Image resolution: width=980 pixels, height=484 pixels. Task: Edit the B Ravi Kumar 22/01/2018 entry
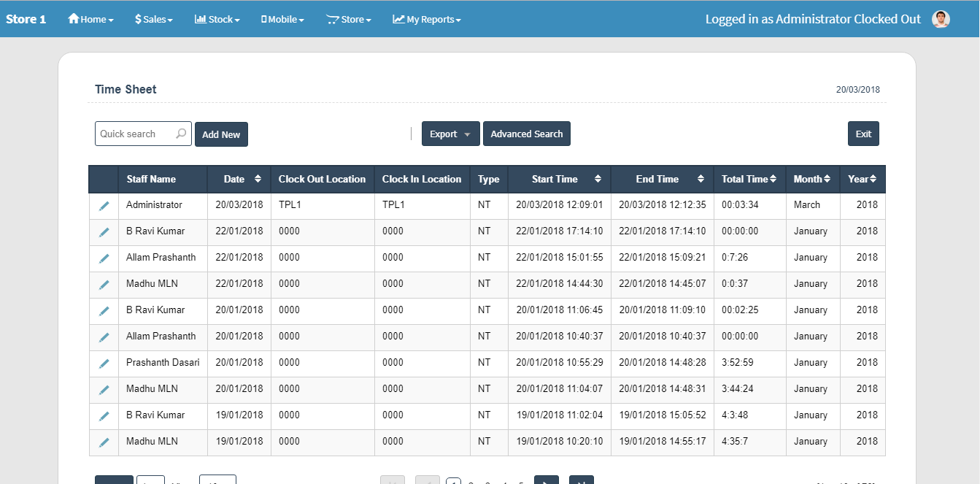click(x=104, y=232)
